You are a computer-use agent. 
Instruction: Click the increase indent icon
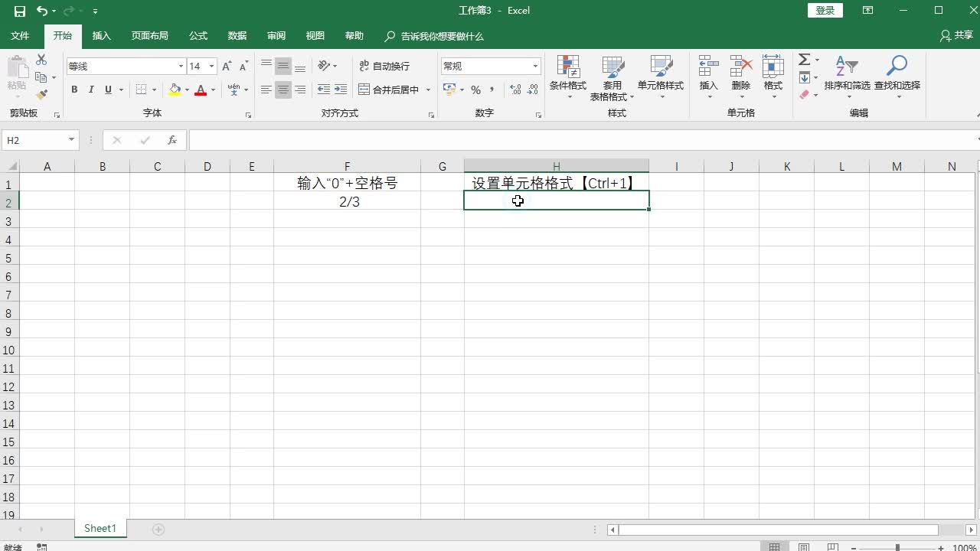(x=341, y=90)
